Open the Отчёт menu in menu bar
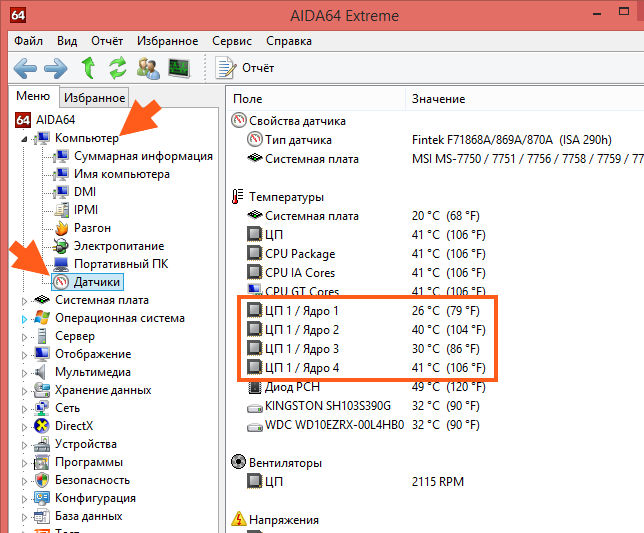The width and height of the screenshot is (644, 533). [107, 41]
